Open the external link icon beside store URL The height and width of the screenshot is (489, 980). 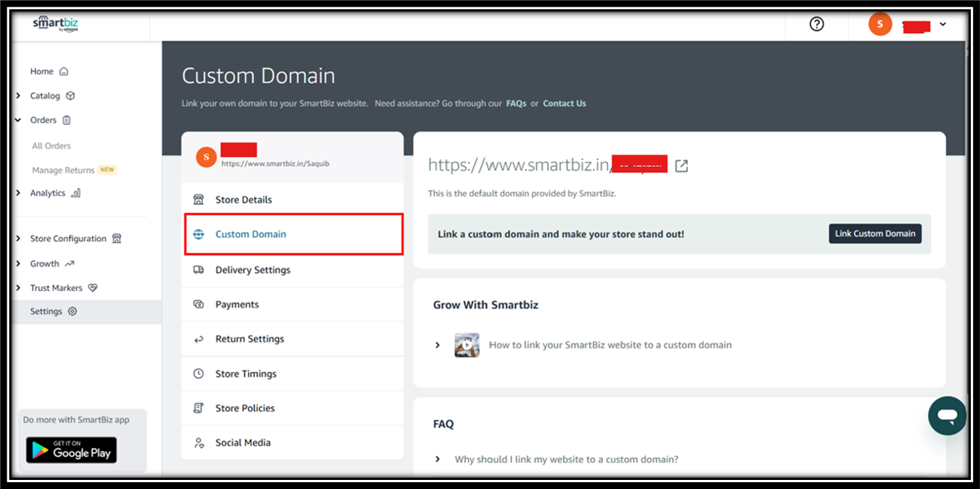[x=681, y=166]
